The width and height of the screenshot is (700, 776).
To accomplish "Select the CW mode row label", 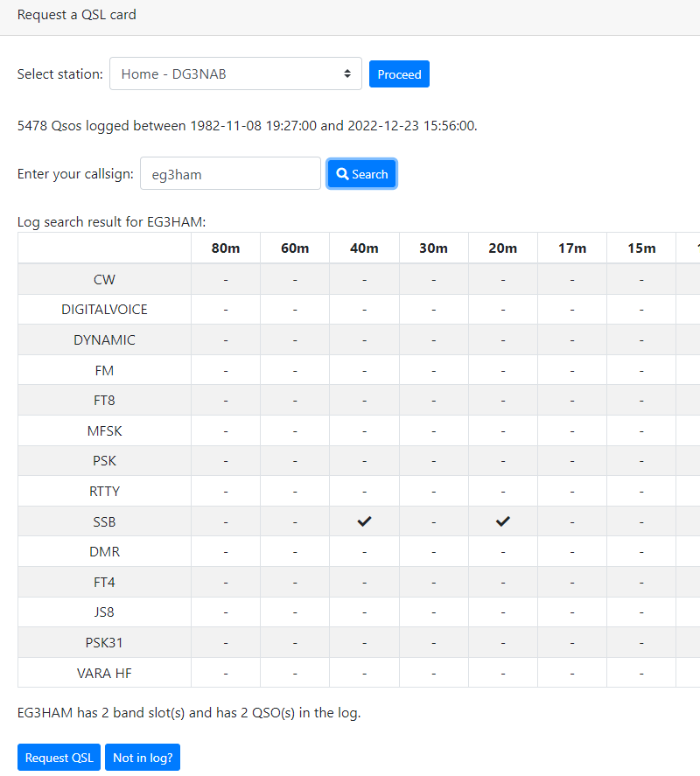I will (103, 279).
